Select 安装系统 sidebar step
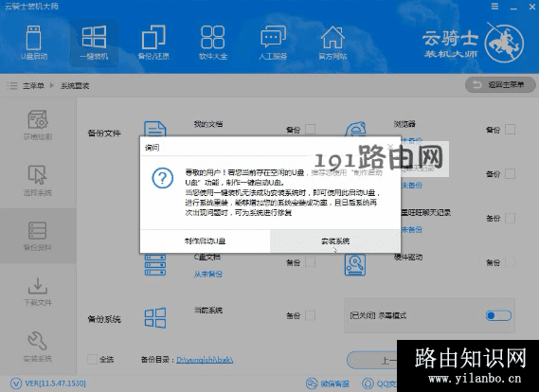Image resolution: width=539 pixels, height=392 pixels. 38,347
